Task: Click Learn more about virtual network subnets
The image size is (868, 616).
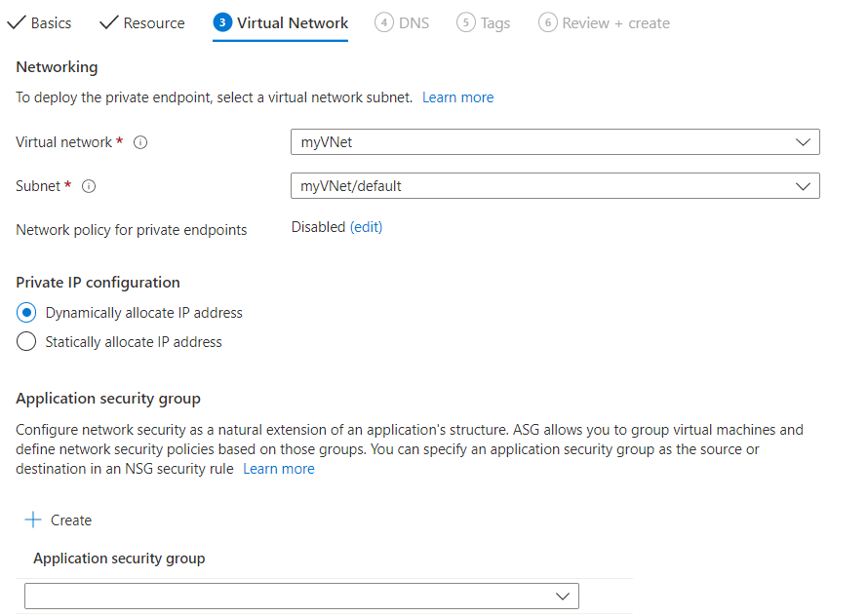Action: [457, 97]
